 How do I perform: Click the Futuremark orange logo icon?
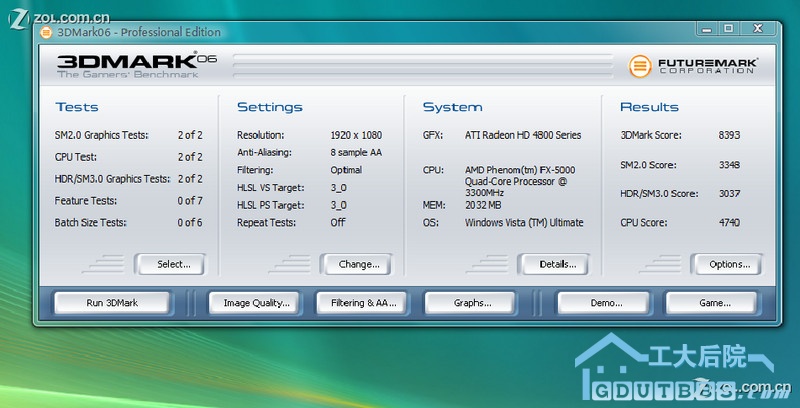point(640,66)
